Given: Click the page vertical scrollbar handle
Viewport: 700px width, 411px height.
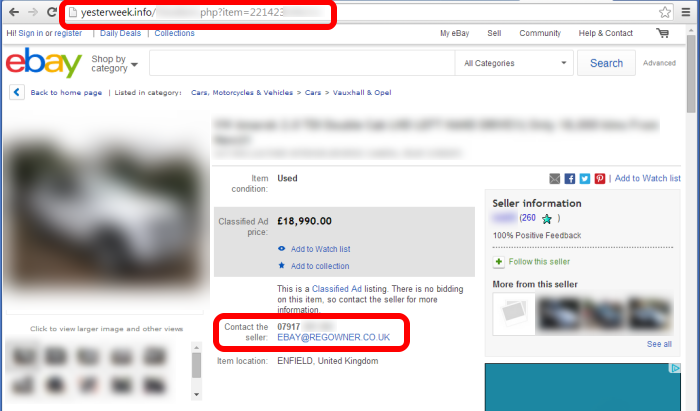Looking at the screenshot, I should click(x=691, y=74).
